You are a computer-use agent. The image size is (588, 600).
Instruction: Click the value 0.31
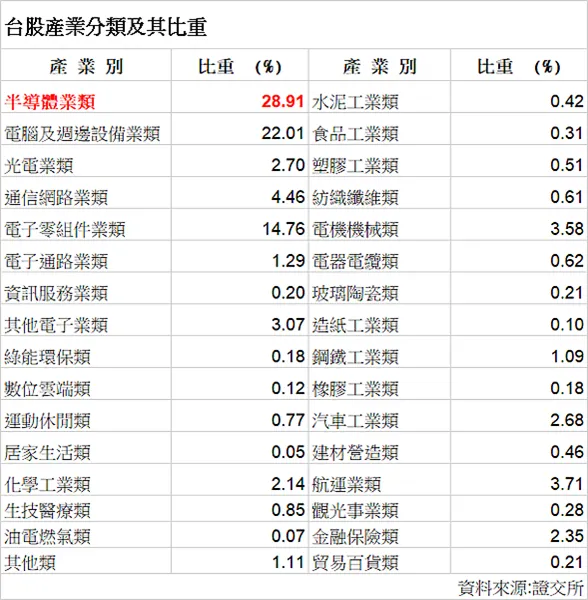[x=567, y=133]
